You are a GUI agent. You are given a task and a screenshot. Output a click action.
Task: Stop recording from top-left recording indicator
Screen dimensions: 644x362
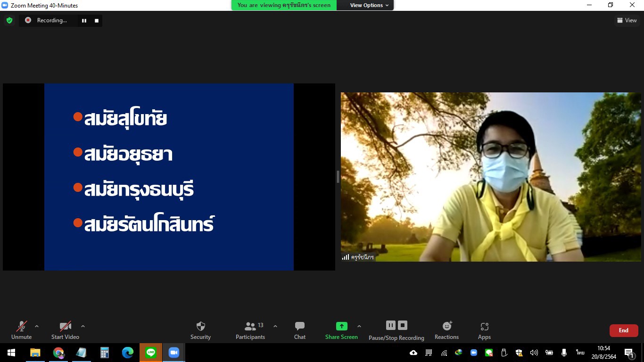(x=97, y=20)
